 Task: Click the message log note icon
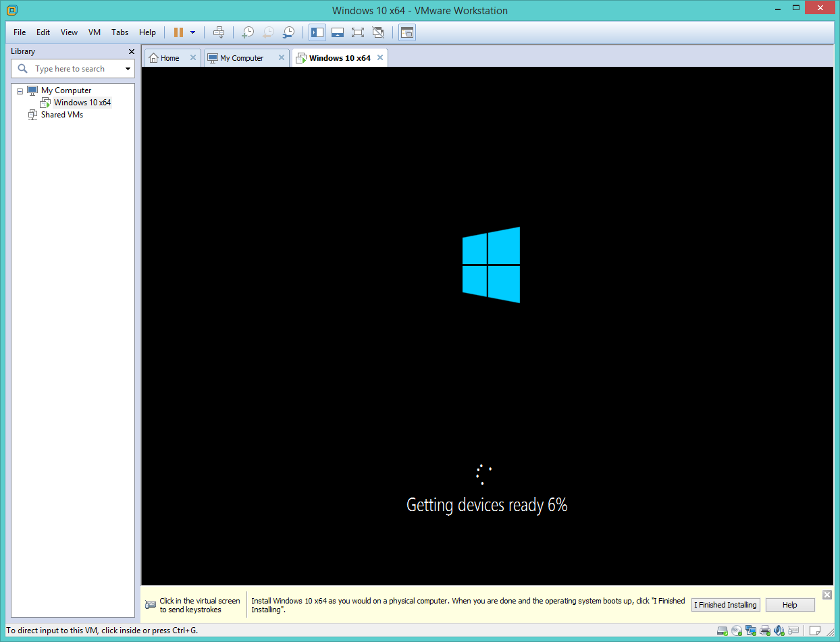[814, 631]
